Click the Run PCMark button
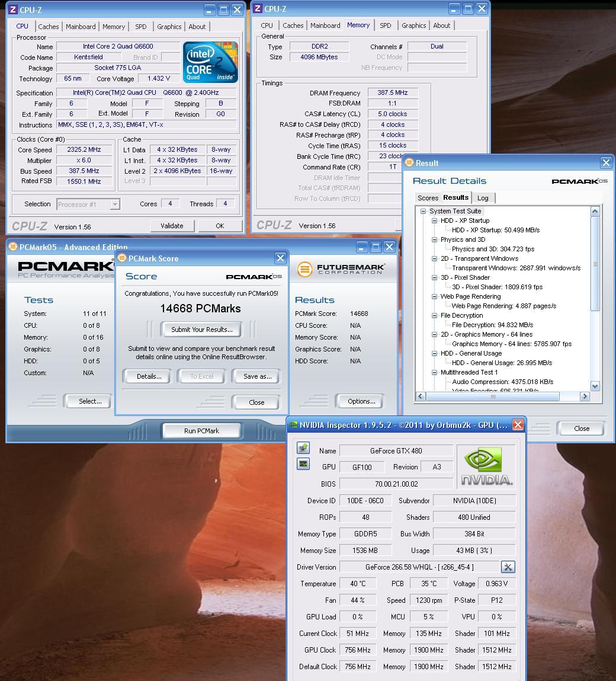 click(201, 431)
